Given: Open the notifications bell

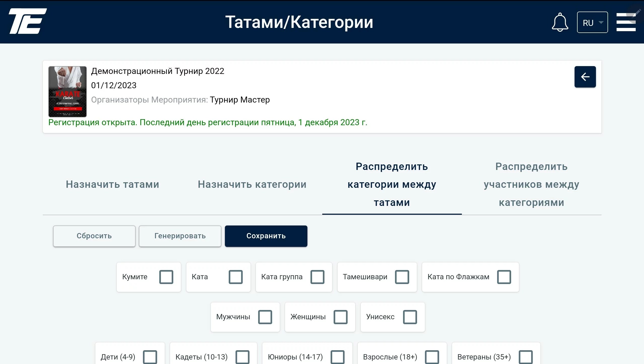Looking at the screenshot, I should click(x=560, y=22).
